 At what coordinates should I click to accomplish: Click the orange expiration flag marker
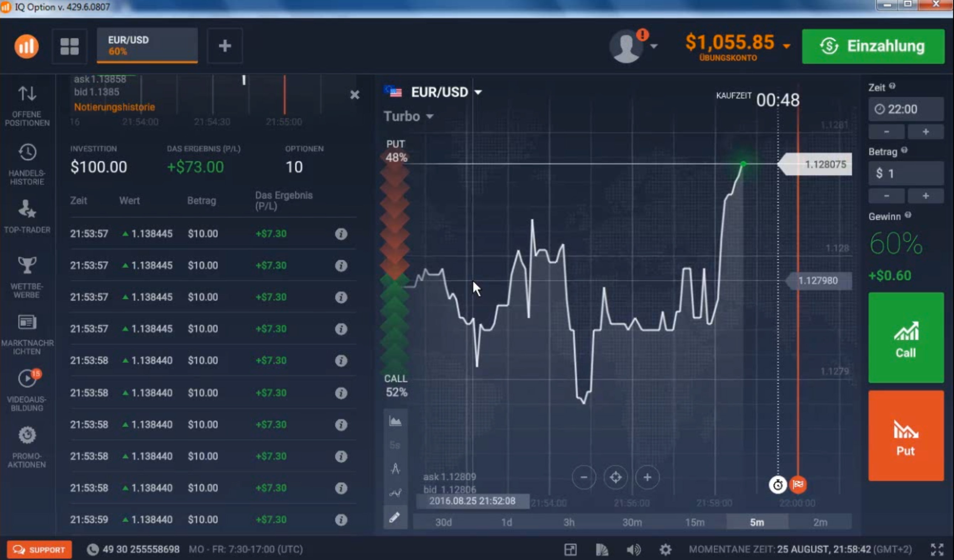point(798,484)
